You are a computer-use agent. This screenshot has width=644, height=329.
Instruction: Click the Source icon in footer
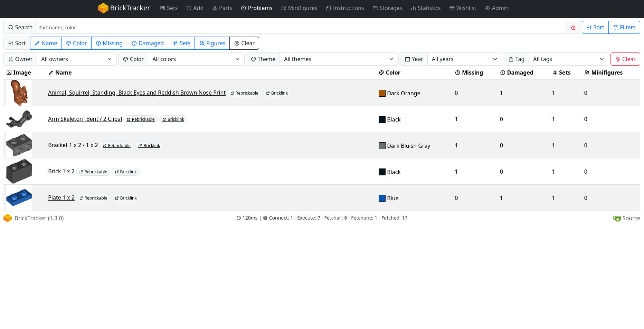click(x=617, y=219)
